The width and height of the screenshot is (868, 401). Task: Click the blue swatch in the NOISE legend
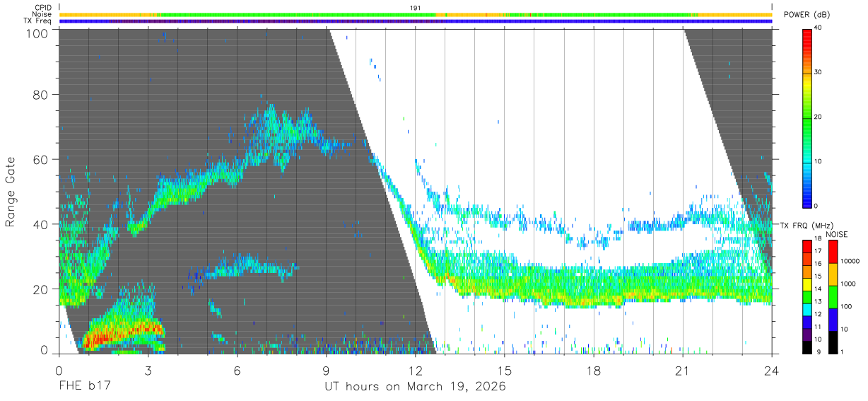click(833, 320)
